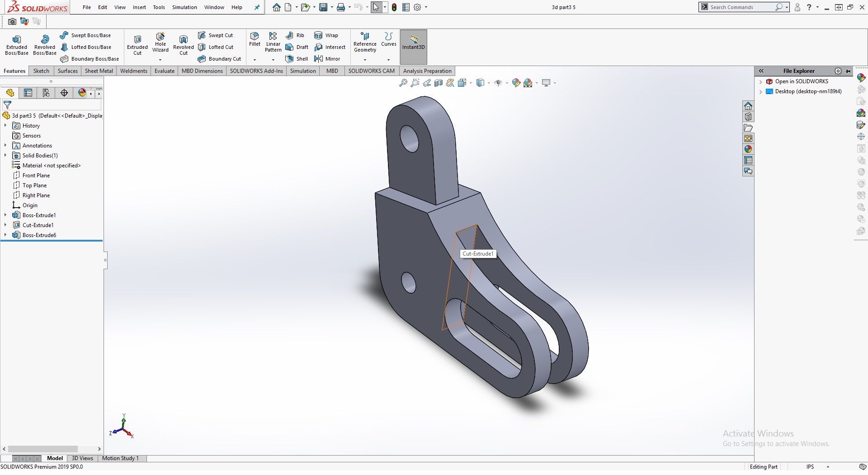Open the Reference Geometry dropdown arrow
This screenshot has height=475, width=868.
point(365,60)
